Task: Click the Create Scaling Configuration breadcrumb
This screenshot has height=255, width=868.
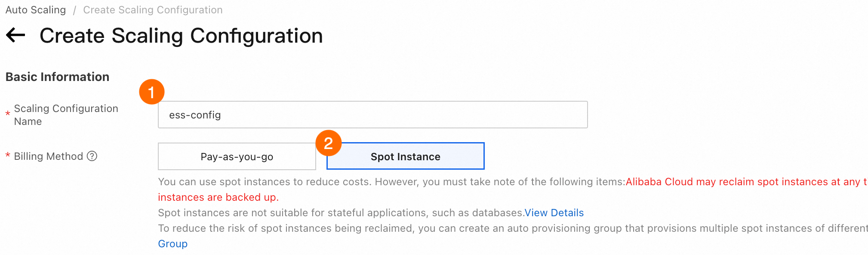Action: tap(153, 10)
